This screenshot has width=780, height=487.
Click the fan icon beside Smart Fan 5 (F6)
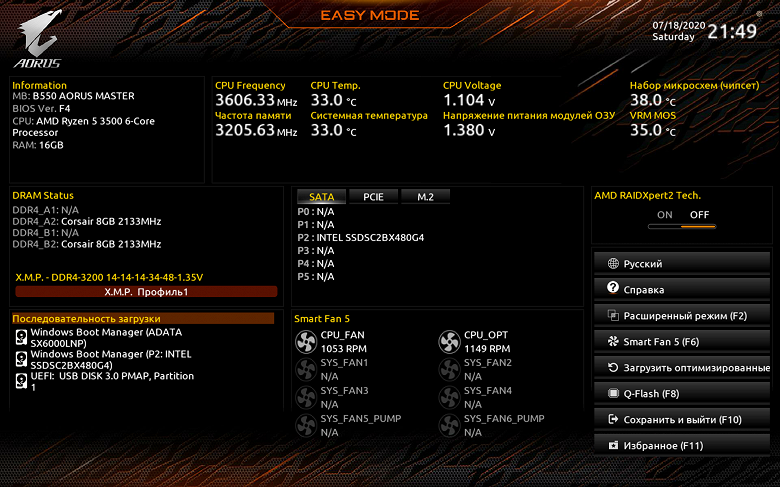coord(613,341)
